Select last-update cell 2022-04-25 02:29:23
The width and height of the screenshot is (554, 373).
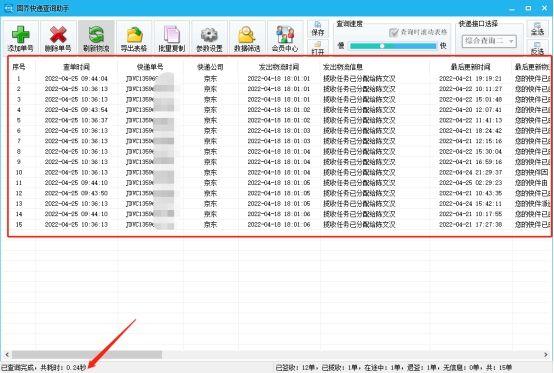pyautogui.click(x=470, y=183)
